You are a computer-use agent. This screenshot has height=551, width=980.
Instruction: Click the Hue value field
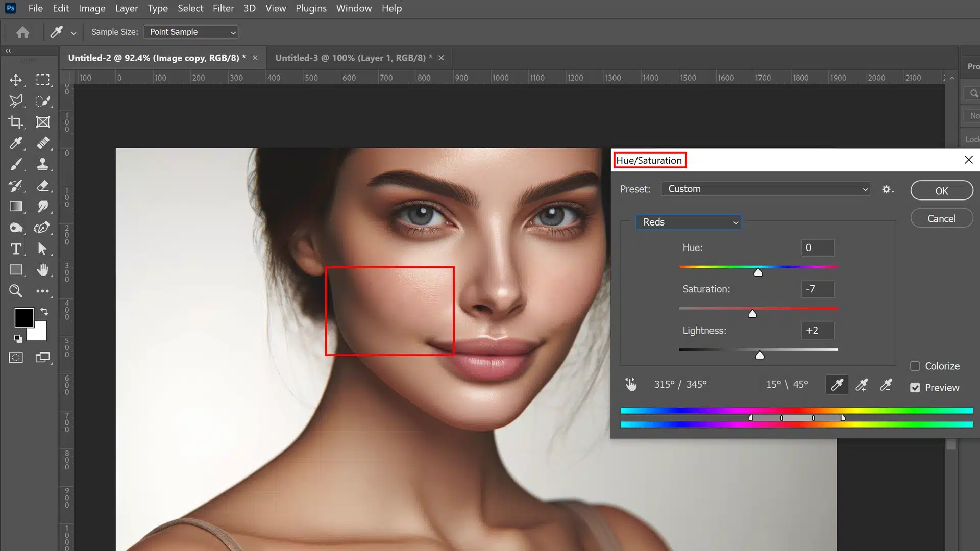[818, 247]
